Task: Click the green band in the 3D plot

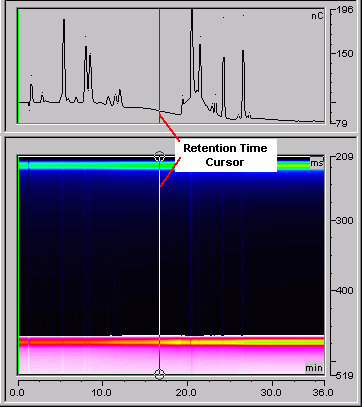Action: pos(171,165)
